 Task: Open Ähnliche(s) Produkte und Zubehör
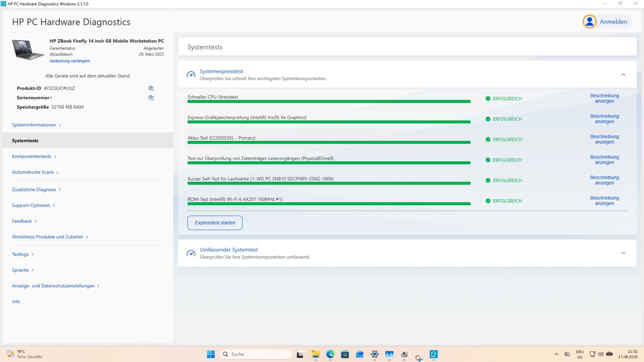click(x=50, y=237)
